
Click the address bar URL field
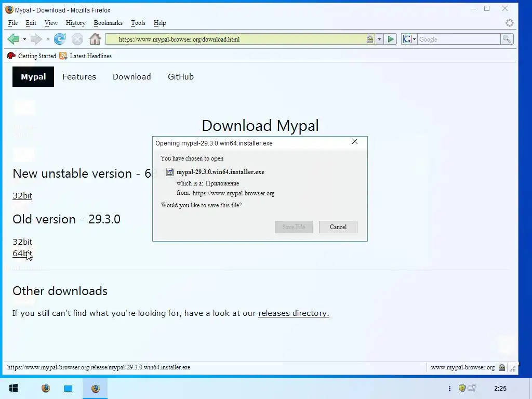pyautogui.click(x=240, y=39)
